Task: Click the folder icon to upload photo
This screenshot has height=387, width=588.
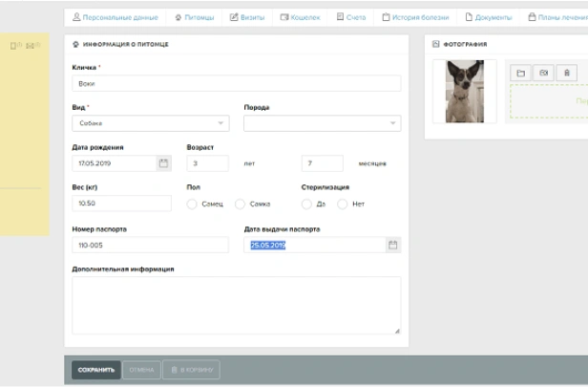Action: pos(521,73)
